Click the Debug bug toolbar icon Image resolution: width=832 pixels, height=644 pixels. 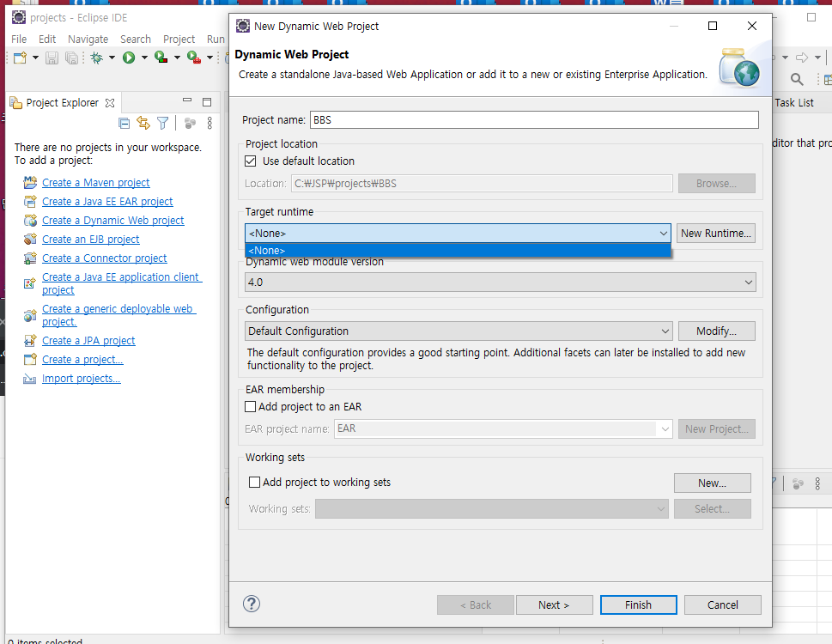coord(96,58)
